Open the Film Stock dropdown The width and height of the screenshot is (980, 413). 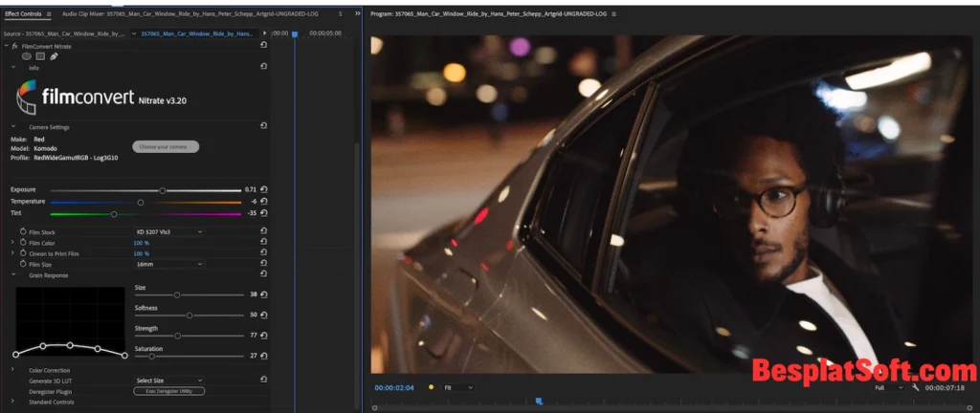[x=168, y=231]
